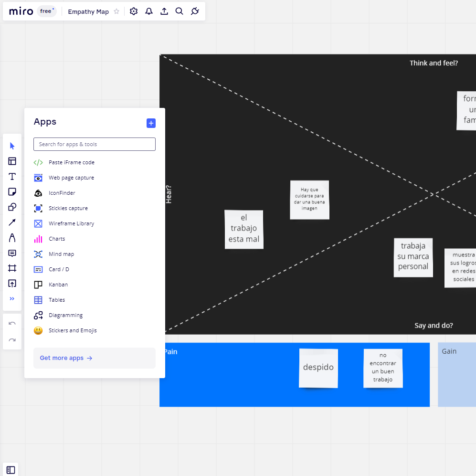This screenshot has width=476, height=476.
Task: Select sticky 'Hay que cuidarse para dar una buena imagen'
Action: (x=309, y=200)
